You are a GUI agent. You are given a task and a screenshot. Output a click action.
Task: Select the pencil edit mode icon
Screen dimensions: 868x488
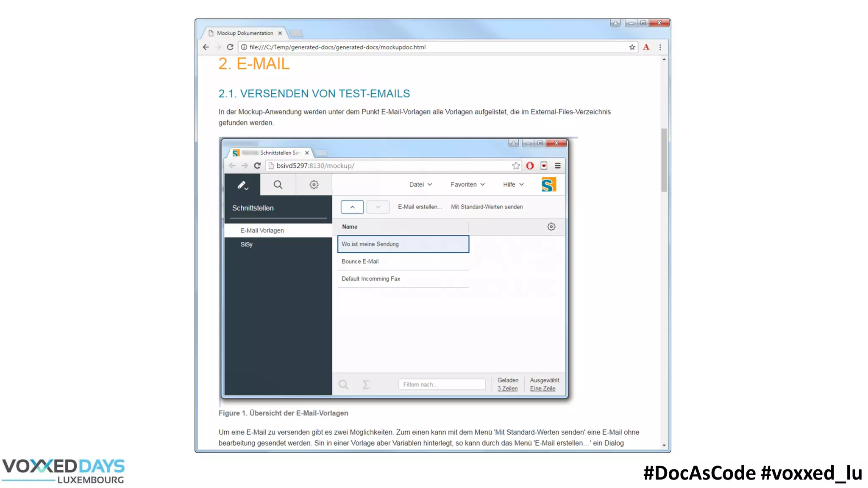click(242, 185)
